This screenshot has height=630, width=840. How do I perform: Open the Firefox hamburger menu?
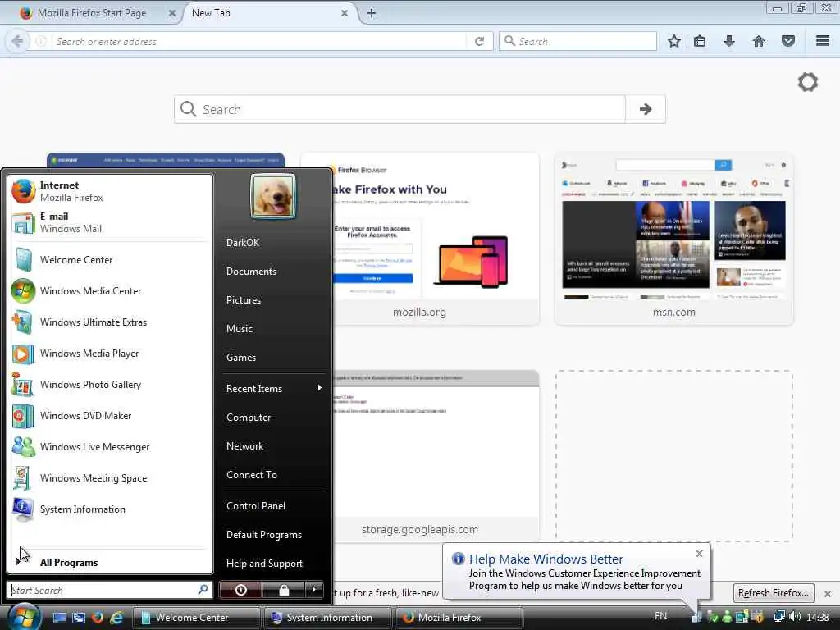823,41
